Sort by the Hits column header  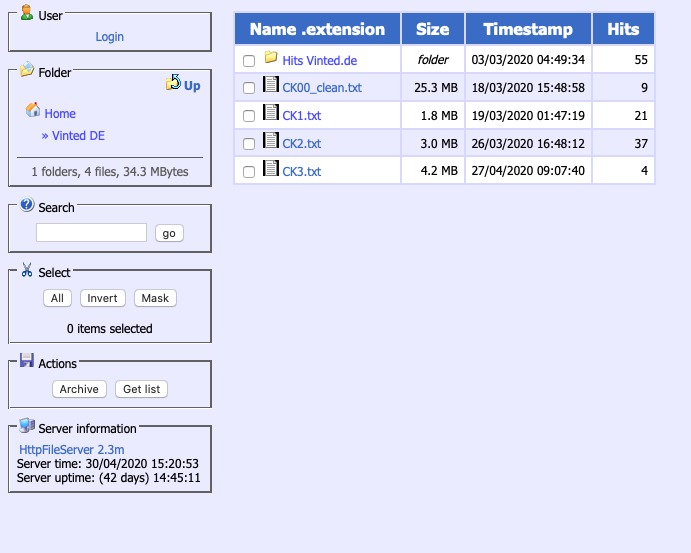[623, 29]
